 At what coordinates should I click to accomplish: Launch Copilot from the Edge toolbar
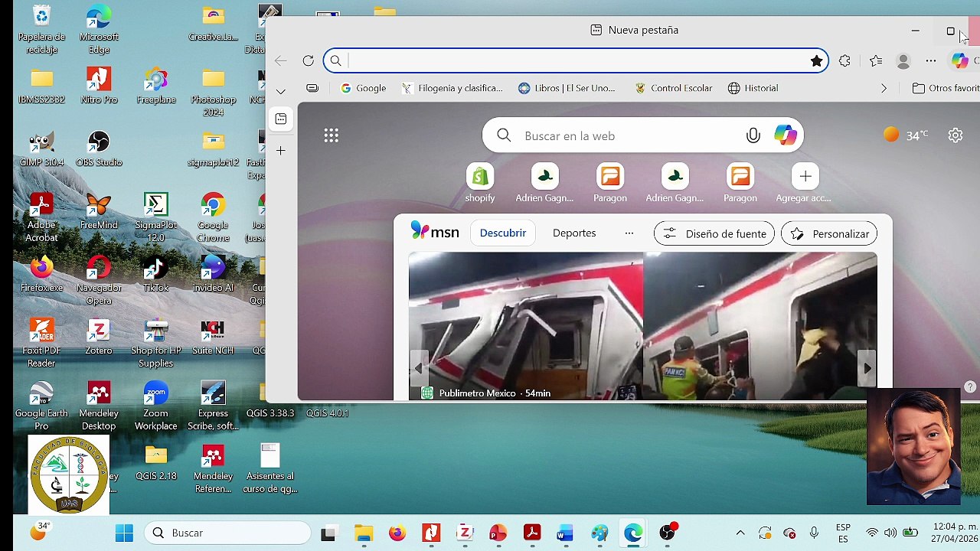[x=959, y=61]
